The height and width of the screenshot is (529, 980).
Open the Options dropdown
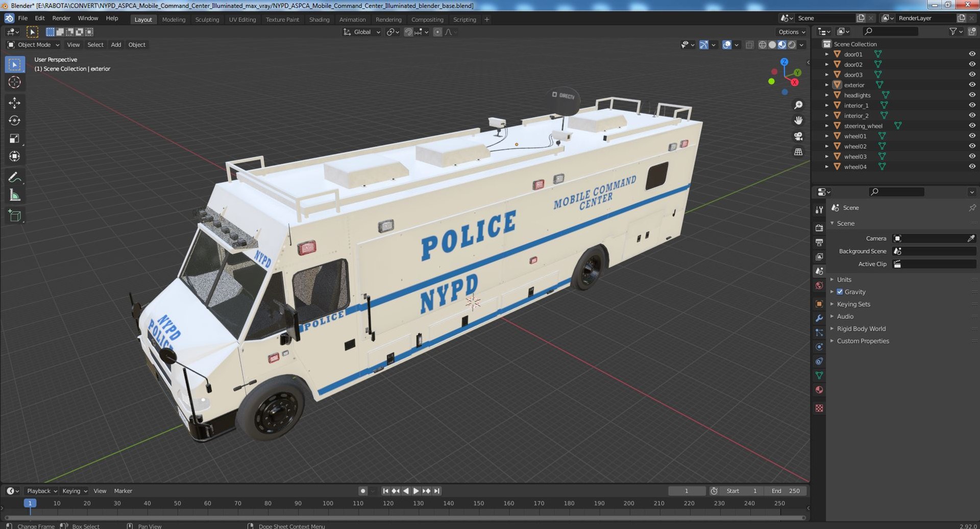tap(792, 32)
